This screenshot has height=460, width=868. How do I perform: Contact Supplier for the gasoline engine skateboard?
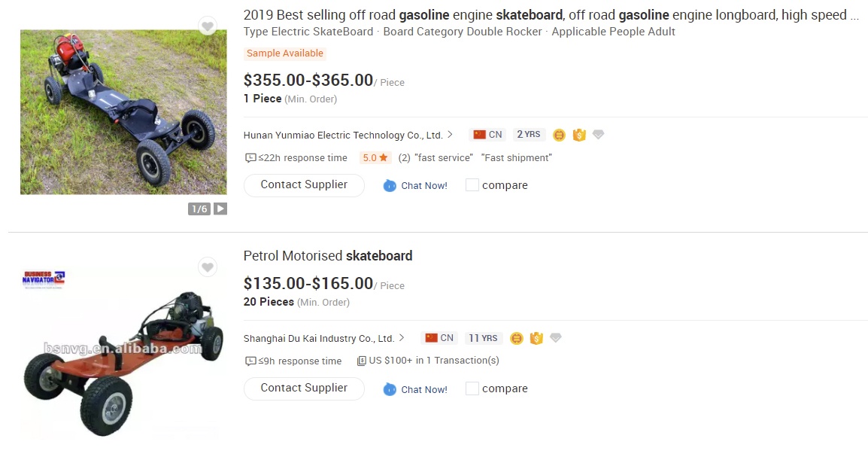pos(304,185)
